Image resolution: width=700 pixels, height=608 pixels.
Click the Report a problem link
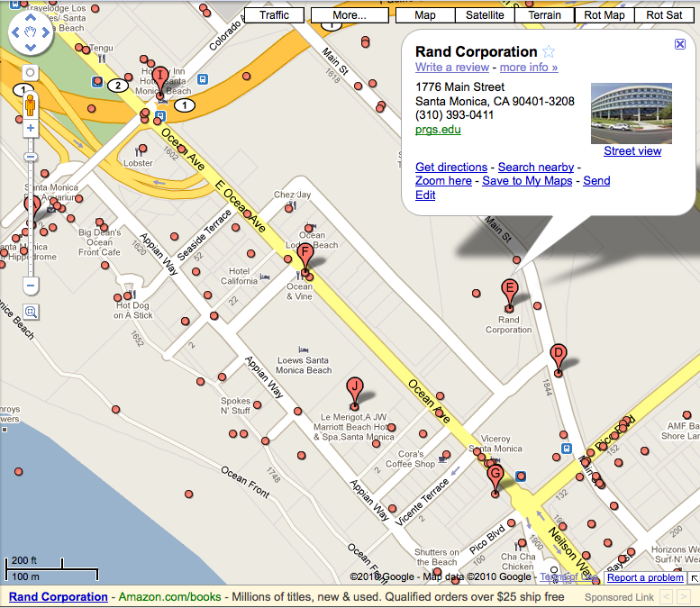pyautogui.click(x=645, y=578)
